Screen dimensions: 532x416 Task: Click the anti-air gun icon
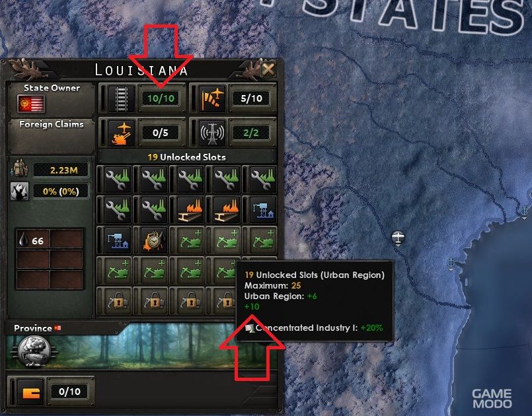coord(121,133)
